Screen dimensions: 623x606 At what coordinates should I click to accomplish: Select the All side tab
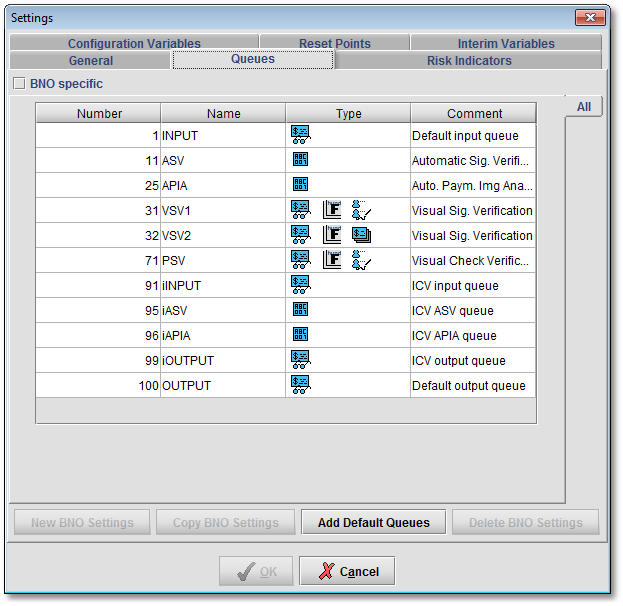(583, 107)
